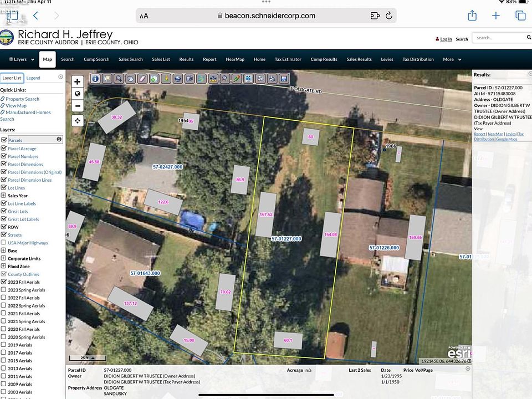Expand the Corporate Limits group
This screenshot has width=532, height=399.
coord(3,258)
